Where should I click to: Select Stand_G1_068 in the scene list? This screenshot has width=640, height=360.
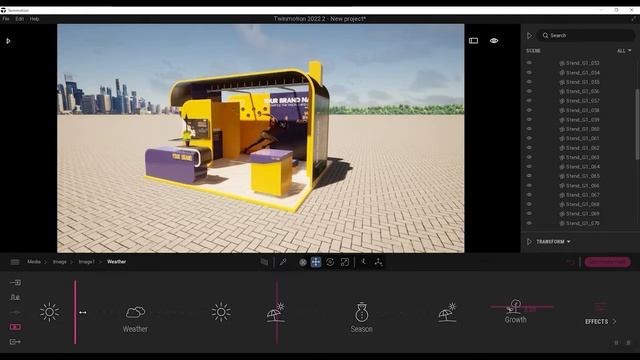pos(582,204)
